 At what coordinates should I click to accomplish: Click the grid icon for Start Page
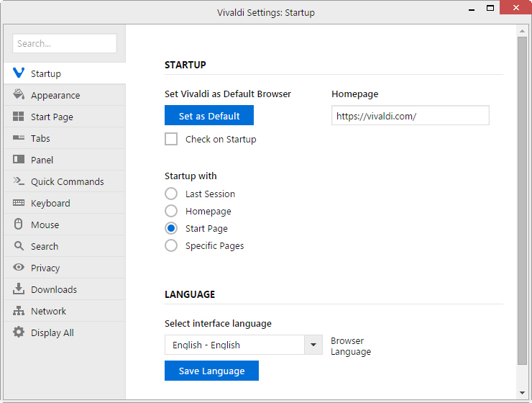click(18, 117)
